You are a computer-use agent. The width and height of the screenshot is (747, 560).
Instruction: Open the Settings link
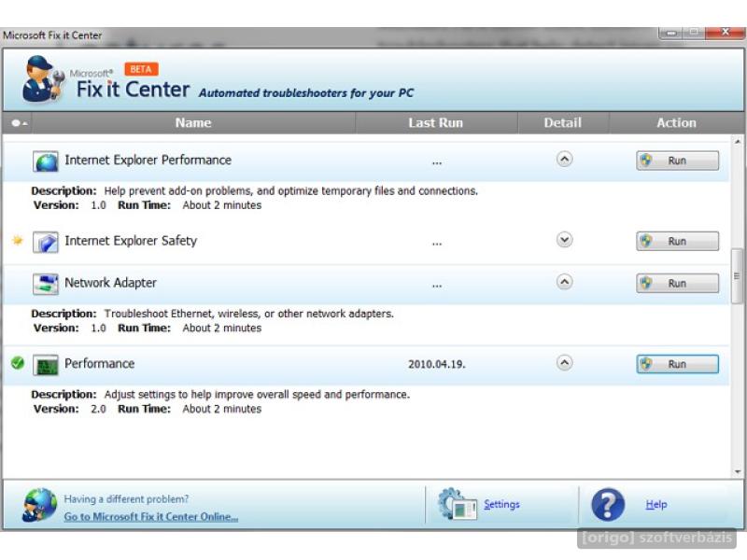(501, 504)
